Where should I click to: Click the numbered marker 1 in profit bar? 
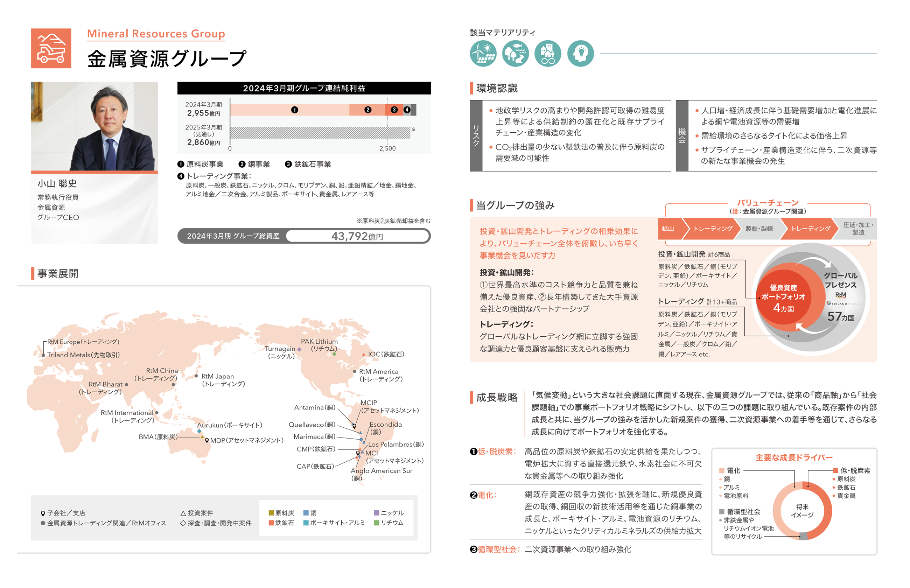click(294, 110)
